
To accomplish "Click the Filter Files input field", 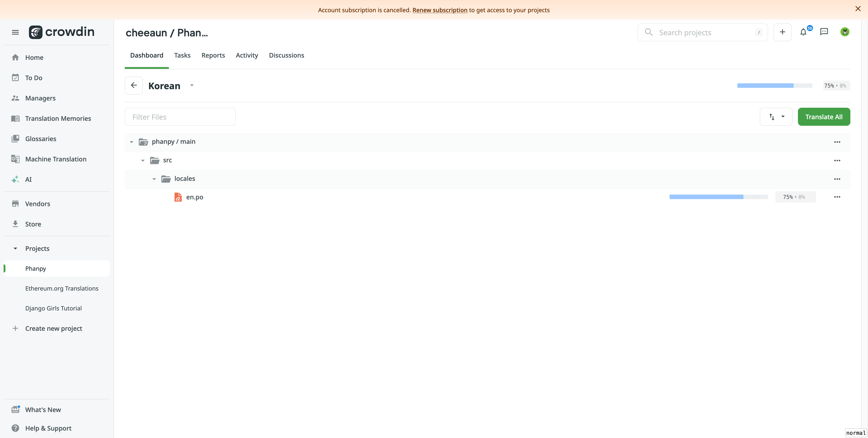I will click(x=180, y=117).
